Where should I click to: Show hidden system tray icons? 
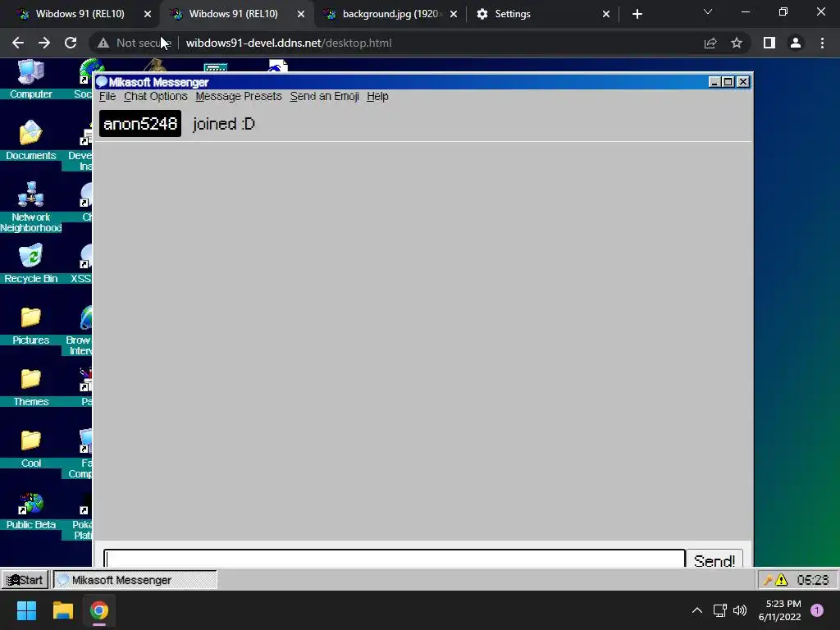[x=697, y=610]
